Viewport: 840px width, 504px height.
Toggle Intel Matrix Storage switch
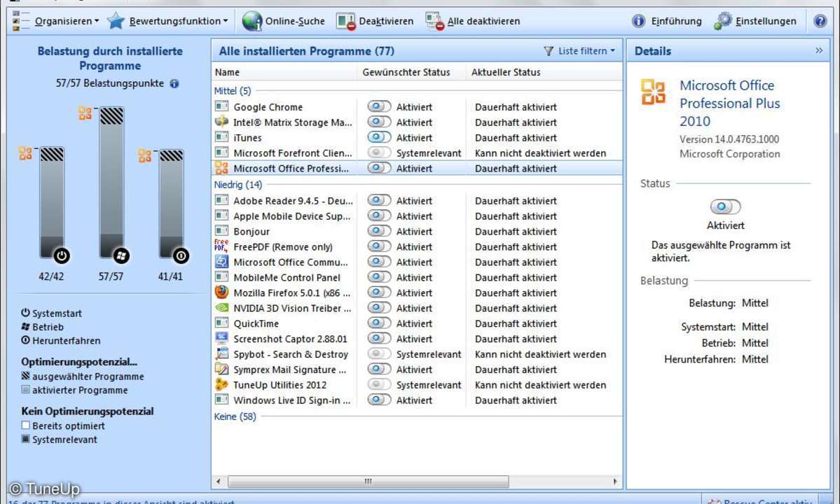(x=379, y=122)
